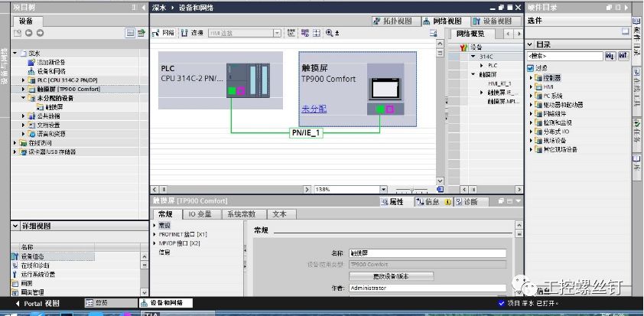Select MPI/DP 接口 [X2] in properties tree
This screenshot has height=316, width=644.
pyautogui.click(x=179, y=243)
